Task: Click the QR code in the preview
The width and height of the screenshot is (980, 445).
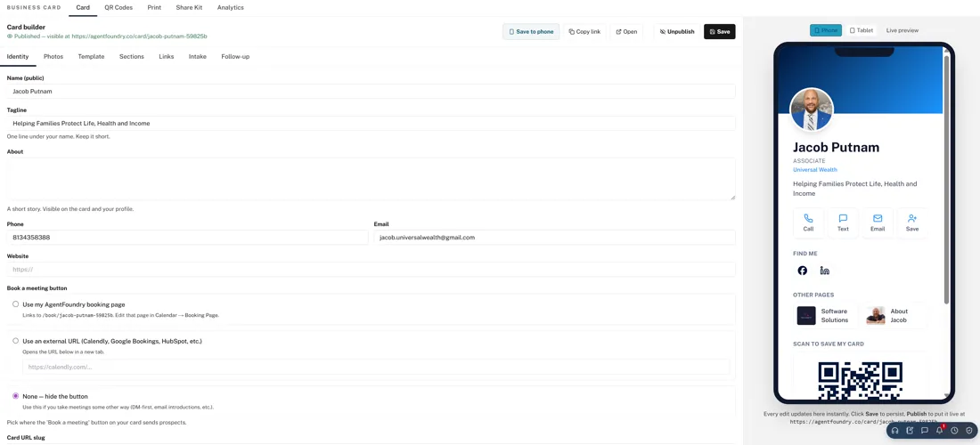Action: point(860,381)
